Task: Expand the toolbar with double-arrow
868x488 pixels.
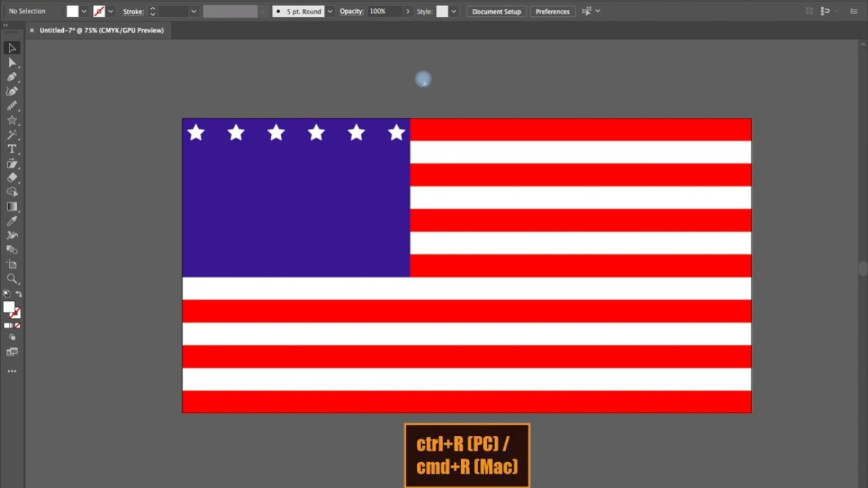Action: pos(6,25)
